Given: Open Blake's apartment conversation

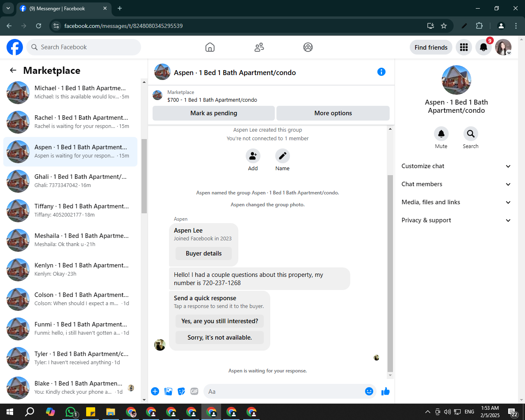Looking at the screenshot, I should [70, 388].
